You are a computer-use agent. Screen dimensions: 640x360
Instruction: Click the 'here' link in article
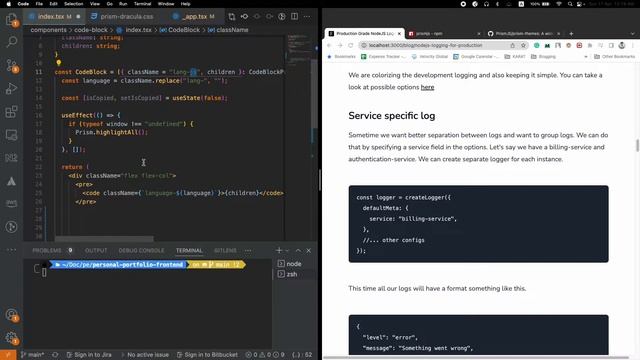[x=427, y=87]
